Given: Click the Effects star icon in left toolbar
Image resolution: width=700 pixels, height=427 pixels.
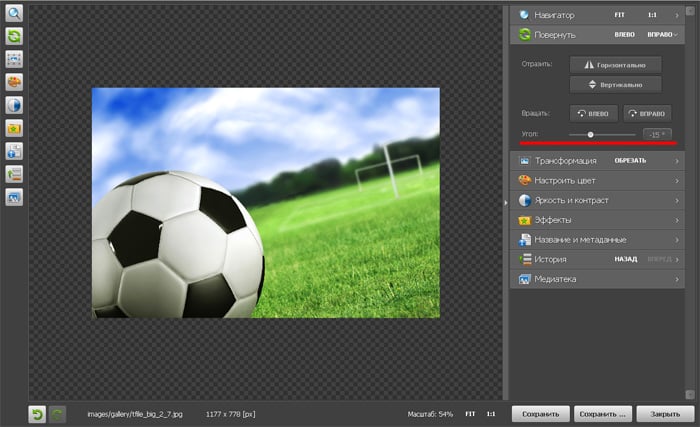Looking at the screenshot, I should click(14, 129).
